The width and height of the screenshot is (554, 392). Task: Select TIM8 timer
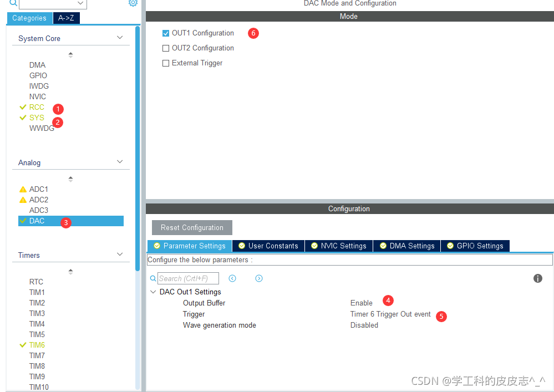point(37,366)
